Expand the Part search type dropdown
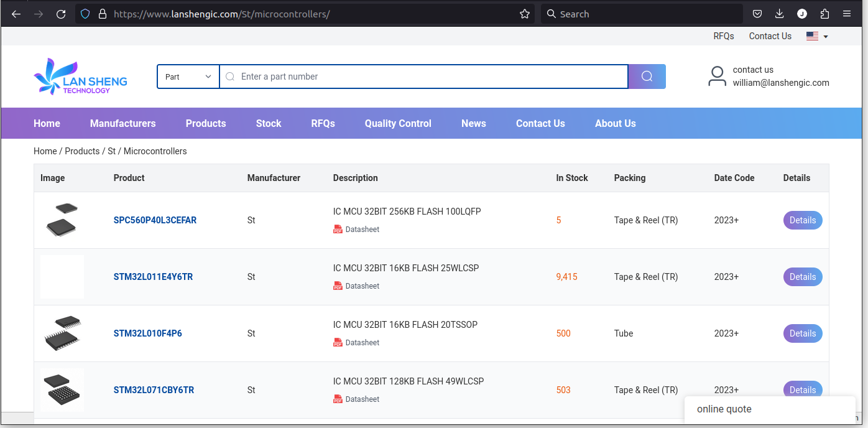 click(188, 77)
